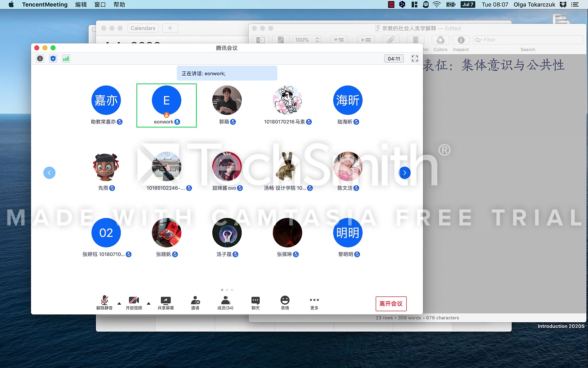
Task: Select participant 张晓帆 avatar
Action: 166,233
